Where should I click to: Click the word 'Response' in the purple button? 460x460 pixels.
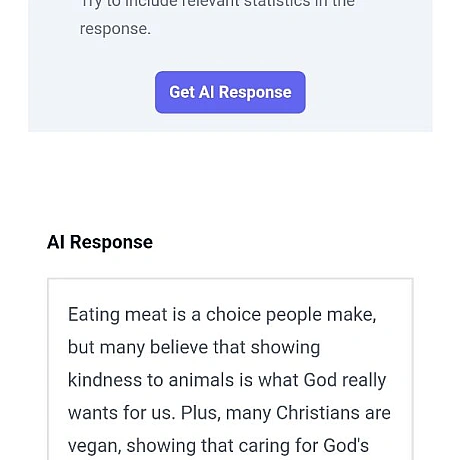pyautogui.click(x=255, y=93)
